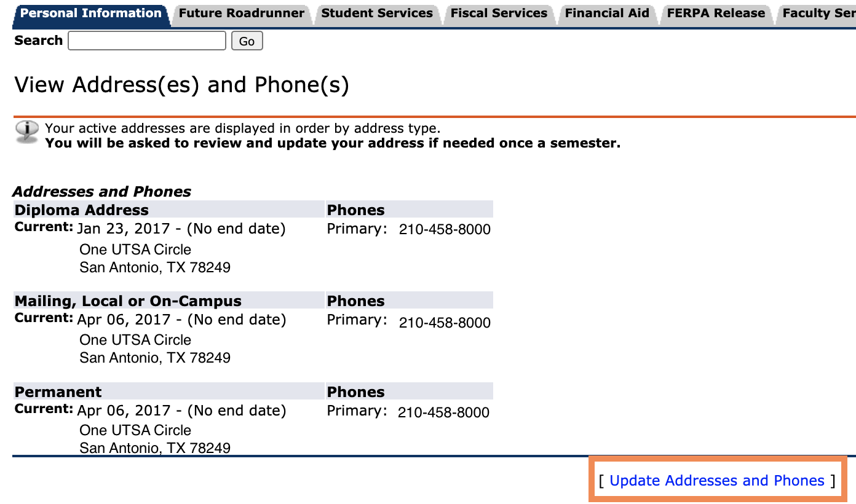856x504 pixels.
Task: Click the View Address(es) and Phone(s) heading
Action: 183,84
